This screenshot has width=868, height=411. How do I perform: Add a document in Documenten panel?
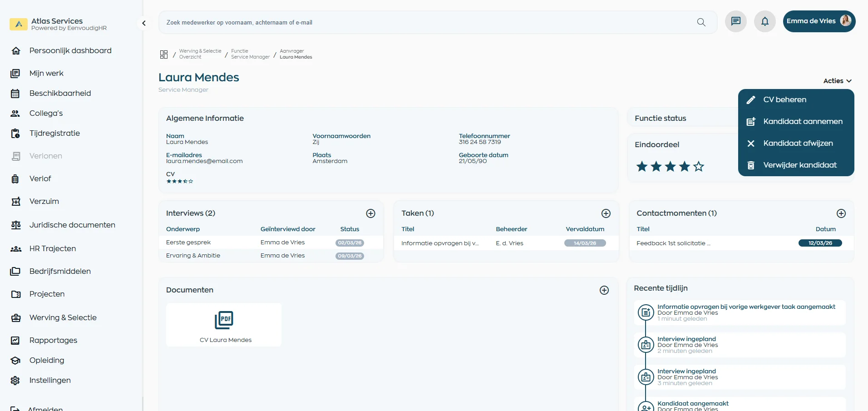[x=604, y=290]
